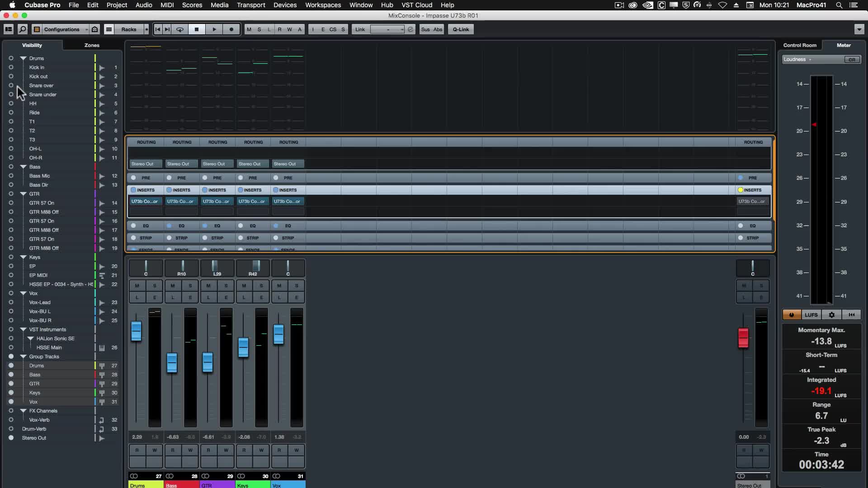Bypass inserts on the Drums channel

(x=133, y=190)
